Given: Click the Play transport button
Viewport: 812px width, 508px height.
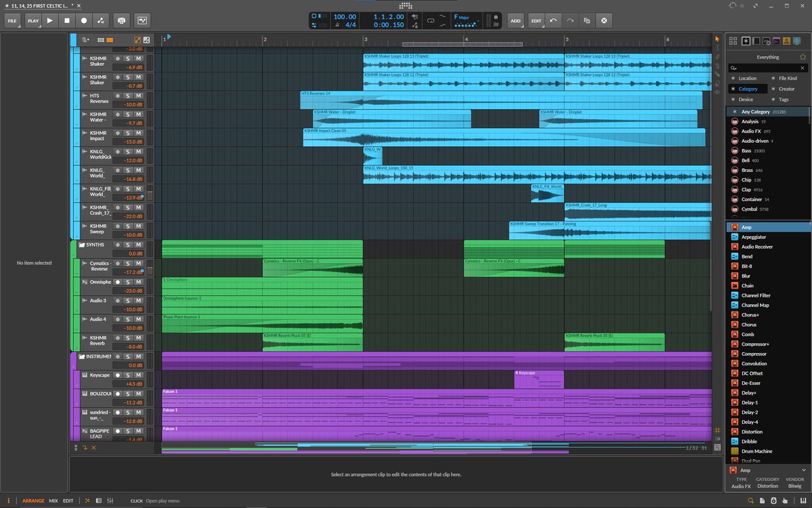Looking at the screenshot, I should coord(49,20).
